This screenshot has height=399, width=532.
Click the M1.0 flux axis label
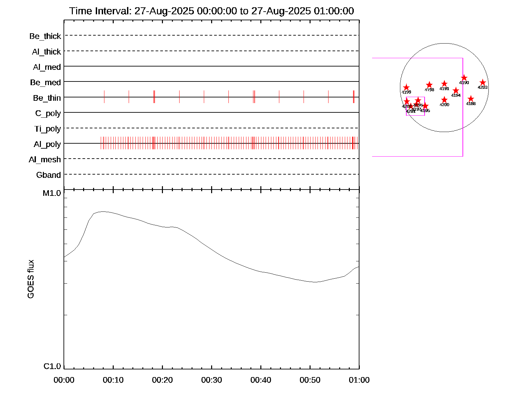click(52, 193)
